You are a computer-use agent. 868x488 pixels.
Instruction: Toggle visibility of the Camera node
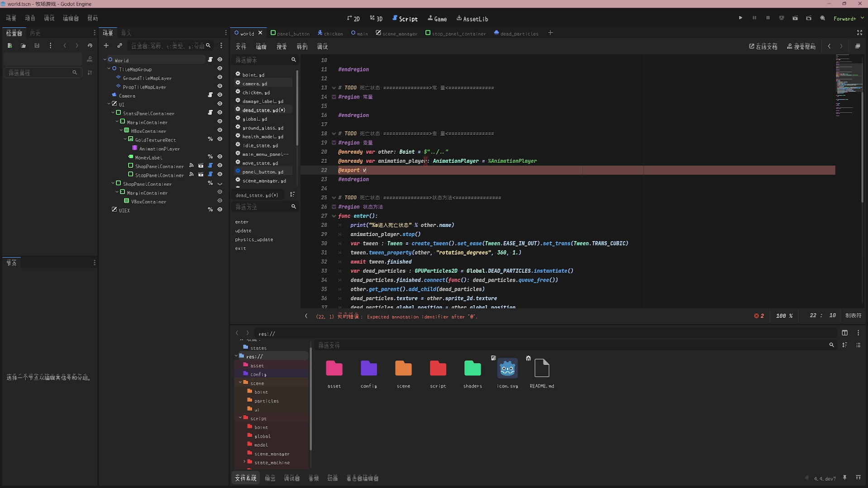pos(220,95)
